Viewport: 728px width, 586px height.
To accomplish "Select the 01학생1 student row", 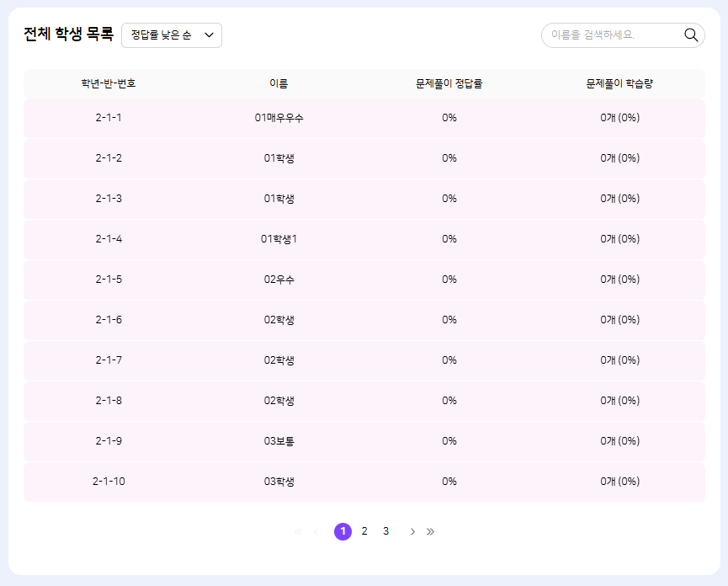I will [279, 239].
